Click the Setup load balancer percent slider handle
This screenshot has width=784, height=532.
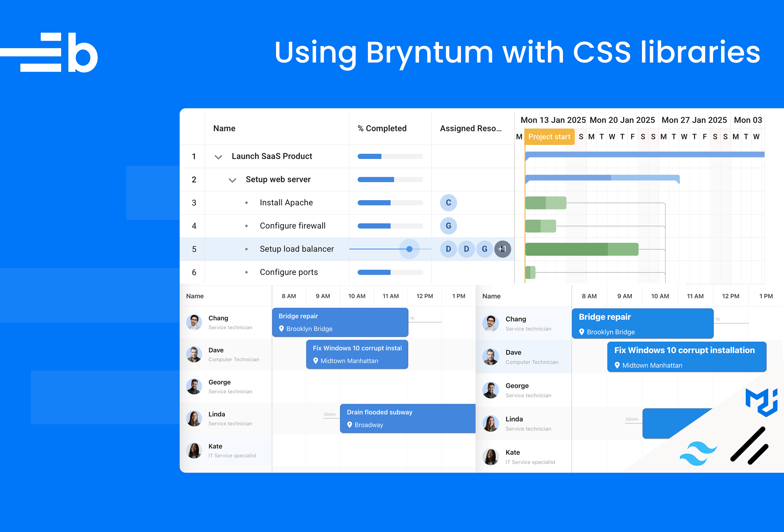pyautogui.click(x=409, y=249)
